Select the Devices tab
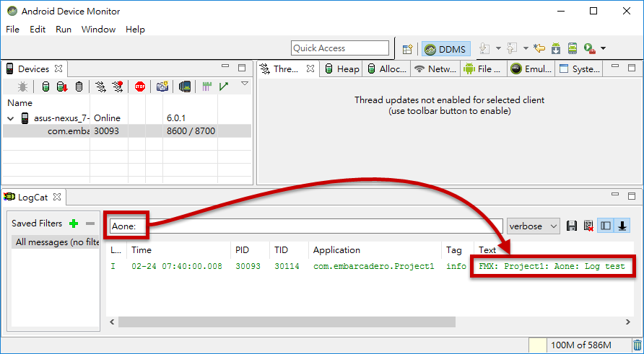Viewport: 644px width, 354px height. 33,69
